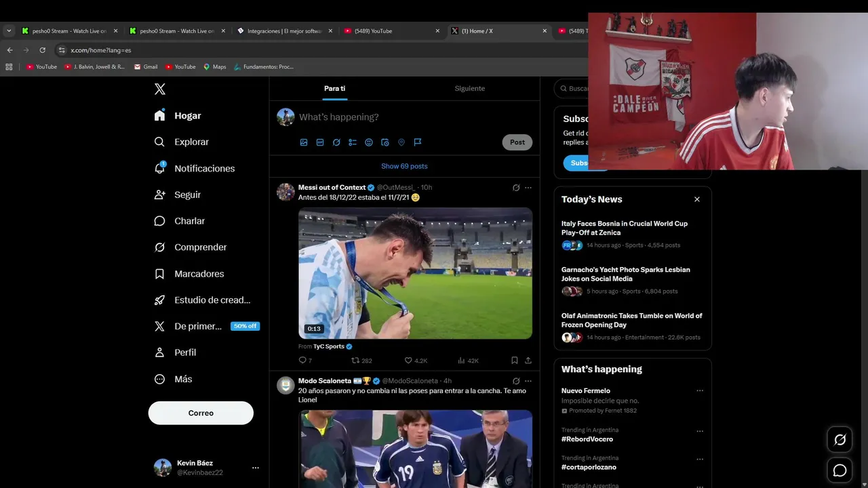Screen dimensions: 868x488
Task: Open the tab search dropdown
Action: tap(9, 31)
